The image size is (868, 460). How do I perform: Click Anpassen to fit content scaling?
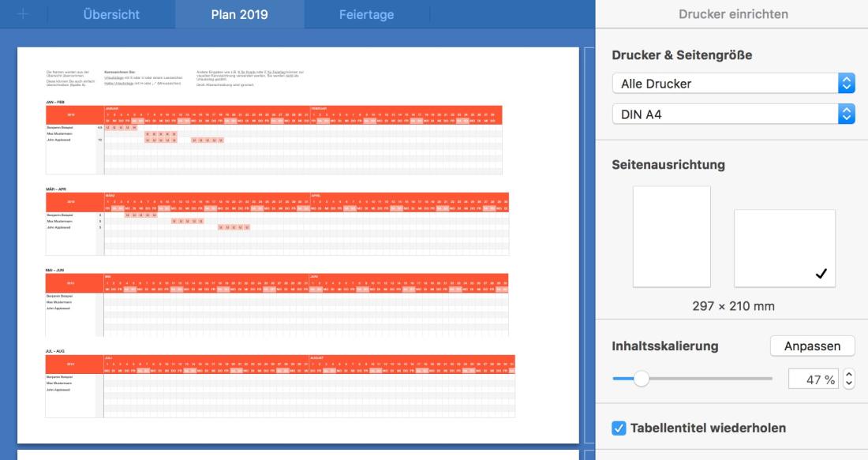click(813, 346)
